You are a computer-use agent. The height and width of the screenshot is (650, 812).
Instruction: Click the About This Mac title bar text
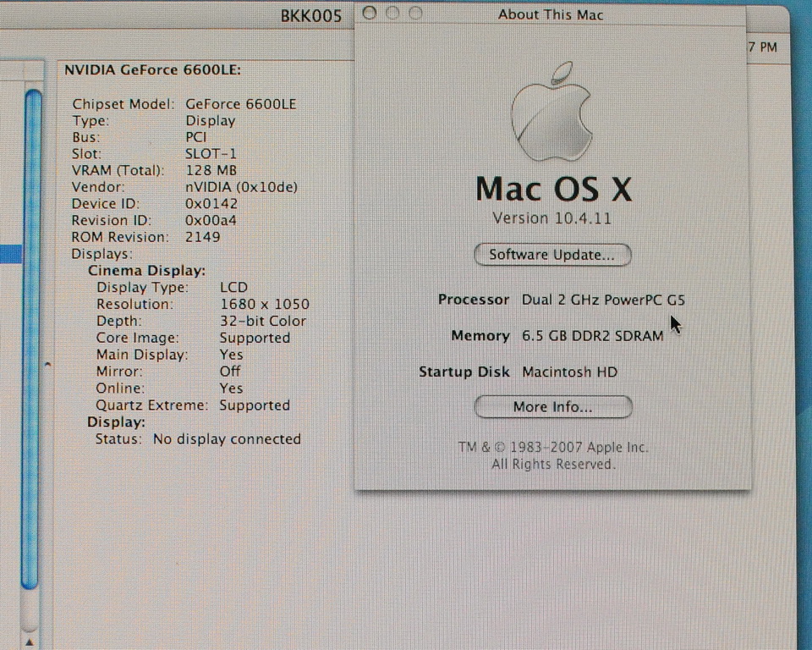point(551,15)
